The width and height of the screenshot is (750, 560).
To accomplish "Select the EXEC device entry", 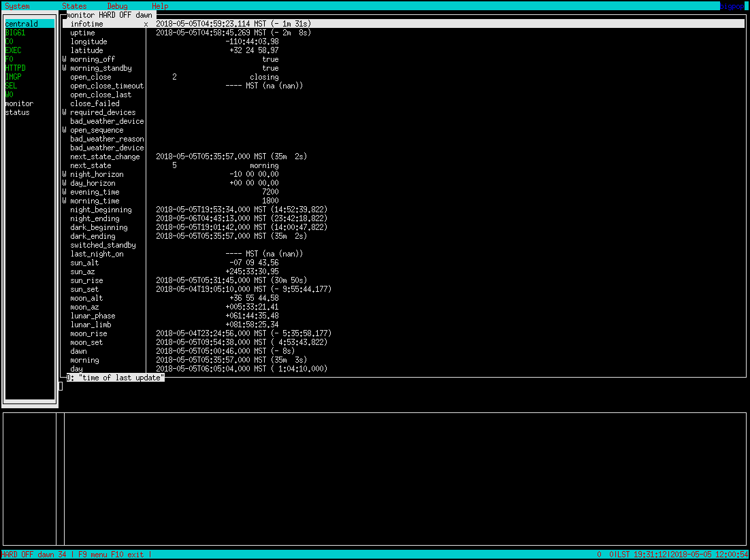I will click(14, 50).
